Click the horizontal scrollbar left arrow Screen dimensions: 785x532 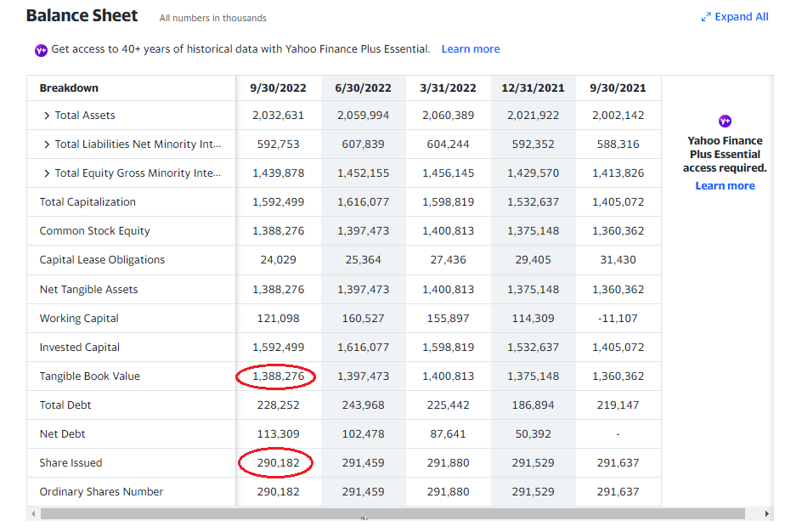[x=33, y=514]
